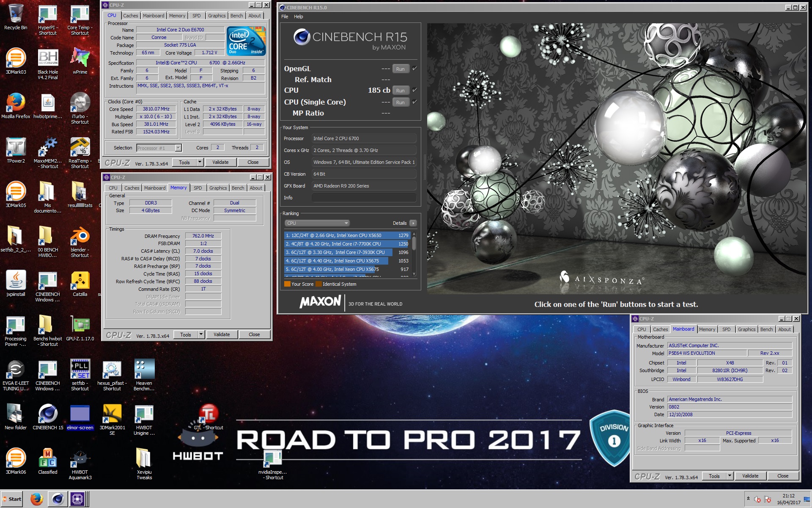Screen dimensions: 812x508
Task: Open Xevipiu Tweaks folder icon
Action: [x=144, y=458]
